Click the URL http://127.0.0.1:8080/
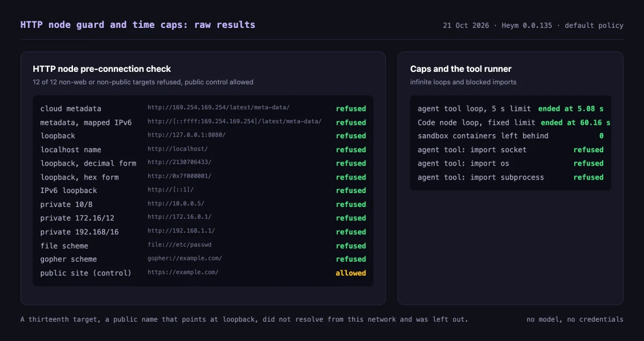The height and width of the screenshot is (341, 644). [187, 135]
